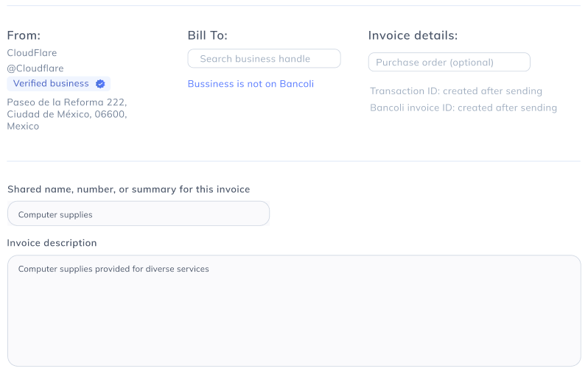Click the 'Invoice details:' heading
The image size is (588, 374).
pos(413,35)
